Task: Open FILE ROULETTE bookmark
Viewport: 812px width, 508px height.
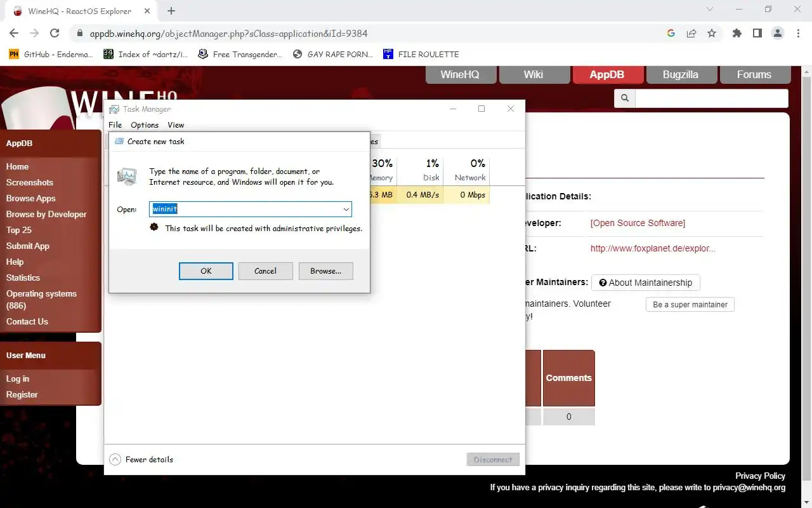Action: (421, 54)
